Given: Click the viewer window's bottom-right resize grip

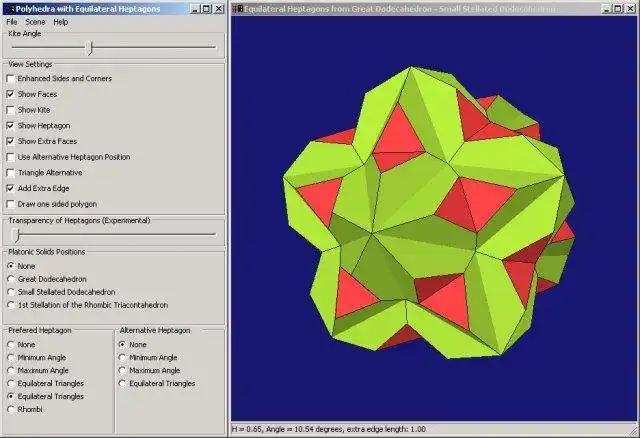Looking at the screenshot, I should 632,430.
